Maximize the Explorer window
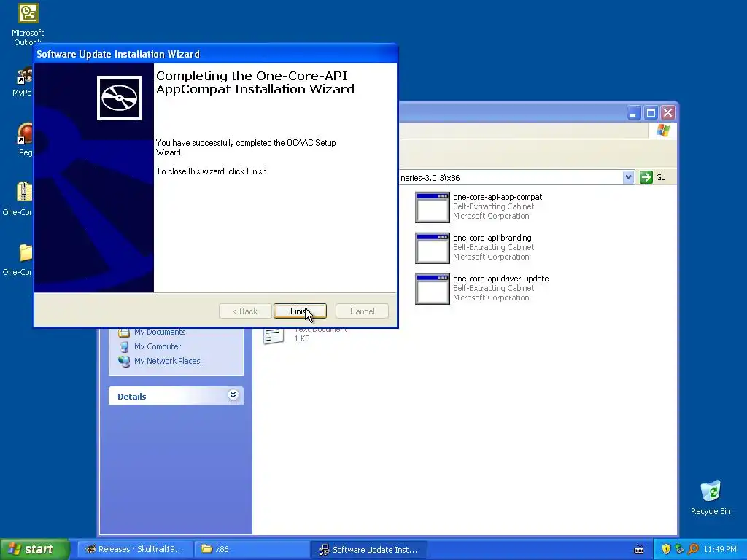Screen dimensions: 747x560 click(x=651, y=113)
